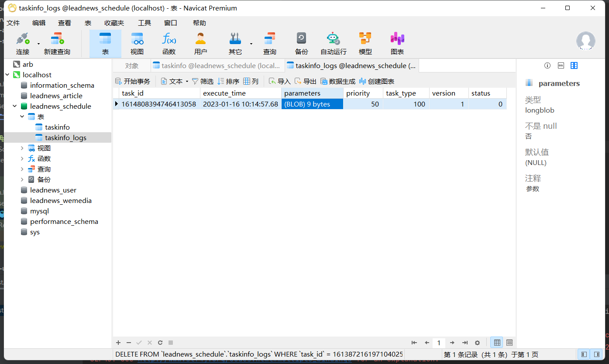Go to next page arrow
609x364 pixels.
pyautogui.click(x=452, y=343)
